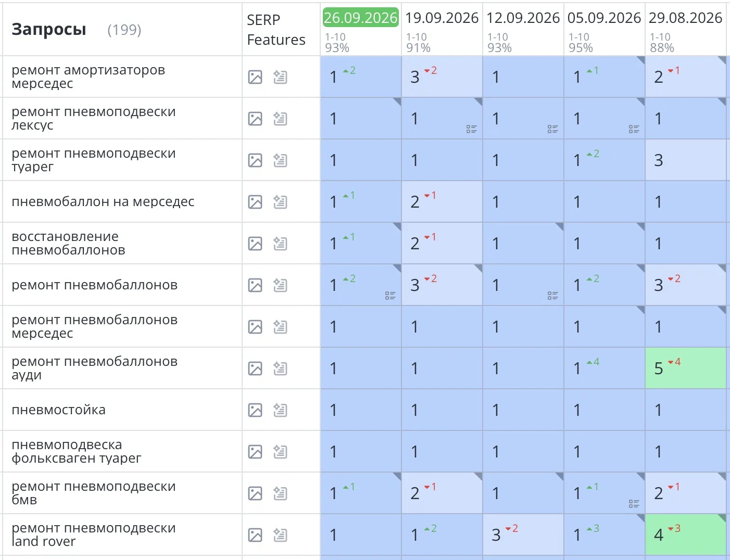Click green position 5 cell for 'ремонт пневмобаллонов ауди'

pos(686,368)
